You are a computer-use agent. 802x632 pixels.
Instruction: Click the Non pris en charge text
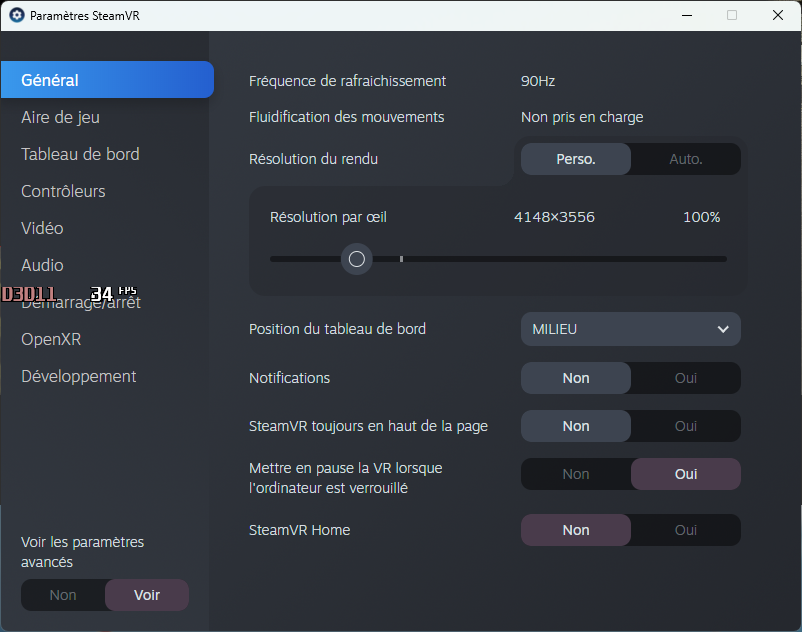582,117
